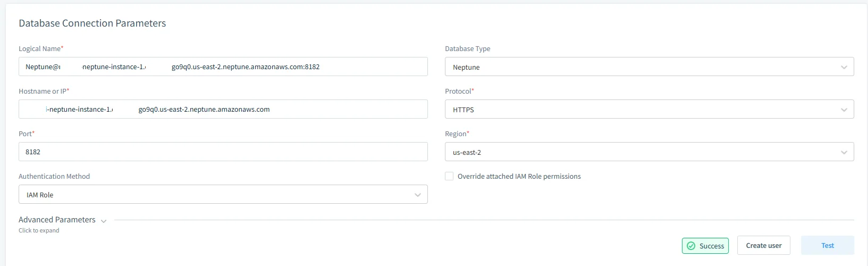Click the Hostname or IP input field

(223, 109)
